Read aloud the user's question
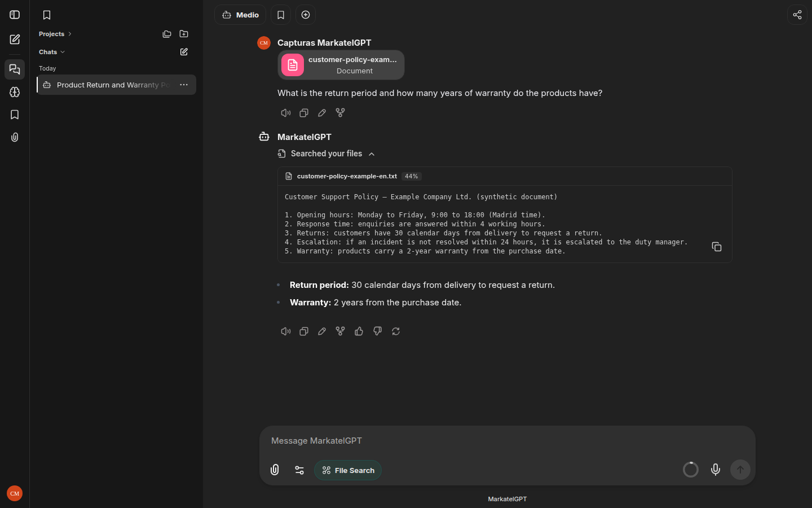The width and height of the screenshot is (812, 508). point(286,113)
